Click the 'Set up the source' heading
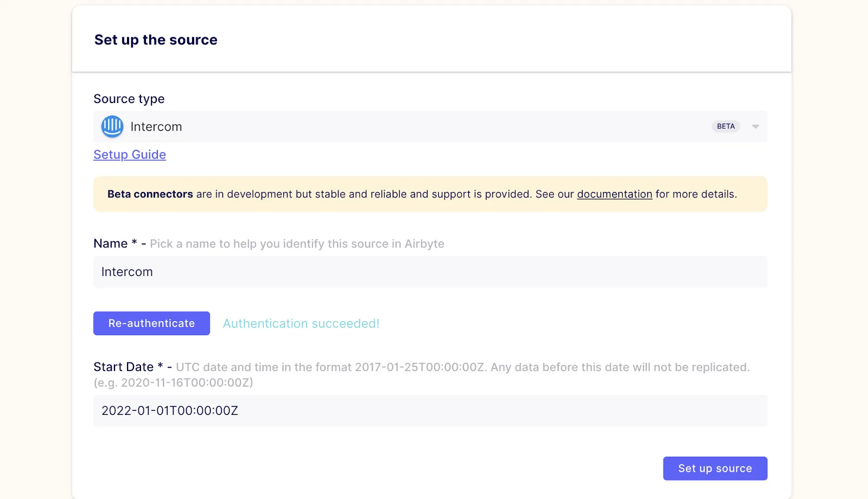Viewport: 868px width, 499px height. (x=156, y=40)
